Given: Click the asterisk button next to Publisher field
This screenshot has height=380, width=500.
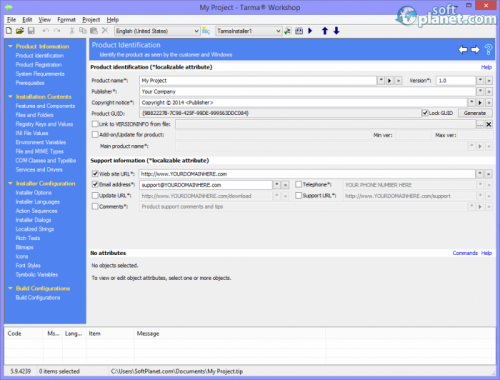Looking at the screenshot, I should click(480, 91).
